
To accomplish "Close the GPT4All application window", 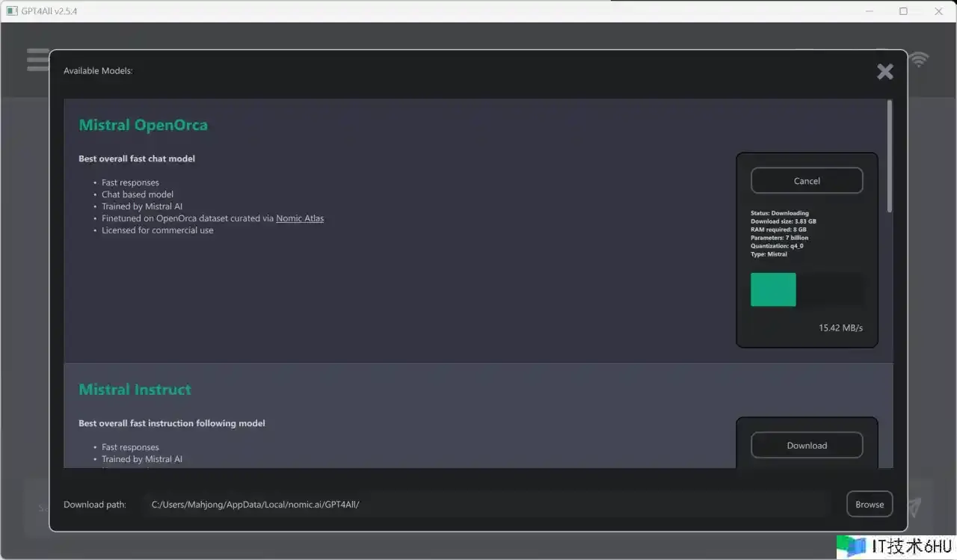I will tap(938, 11).
